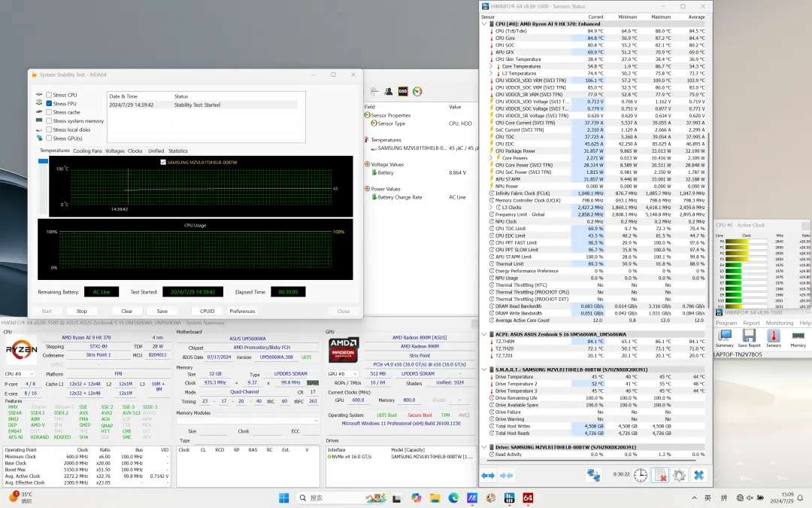Click the Stop button in stability test

(x=82, y=311)
